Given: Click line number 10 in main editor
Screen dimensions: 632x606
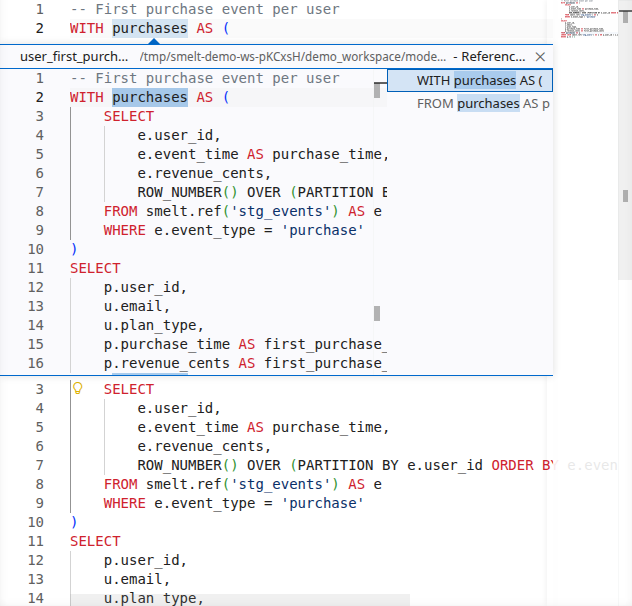Looking at the screenshot, I should click(35, 522).
